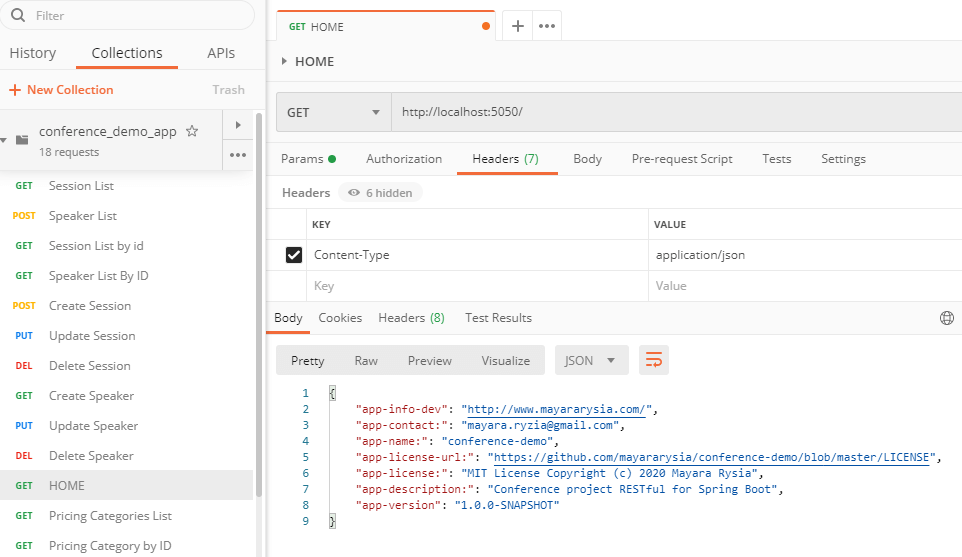Click the globe network icon in response

[947, 318]
